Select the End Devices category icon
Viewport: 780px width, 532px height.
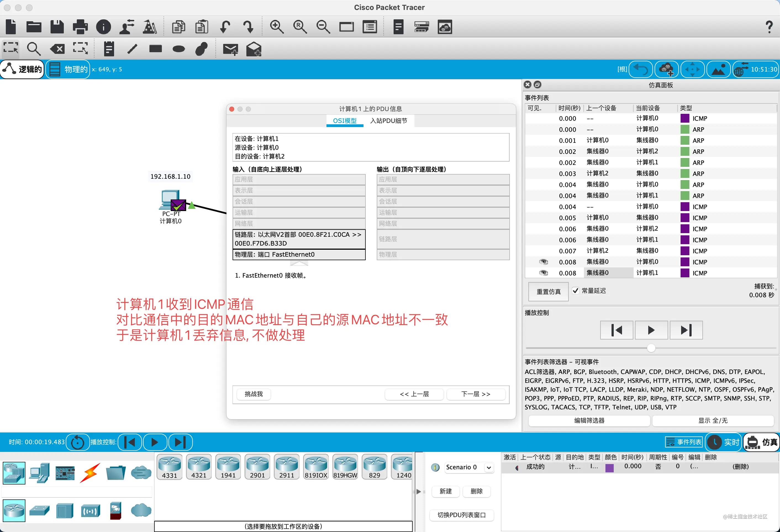[x=39, y=473]
